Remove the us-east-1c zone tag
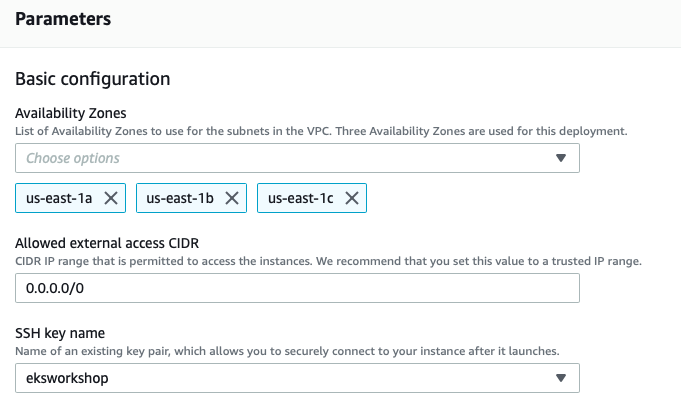Screen dimensions: 681x406 pyautogui.click(x=352, y=198)
